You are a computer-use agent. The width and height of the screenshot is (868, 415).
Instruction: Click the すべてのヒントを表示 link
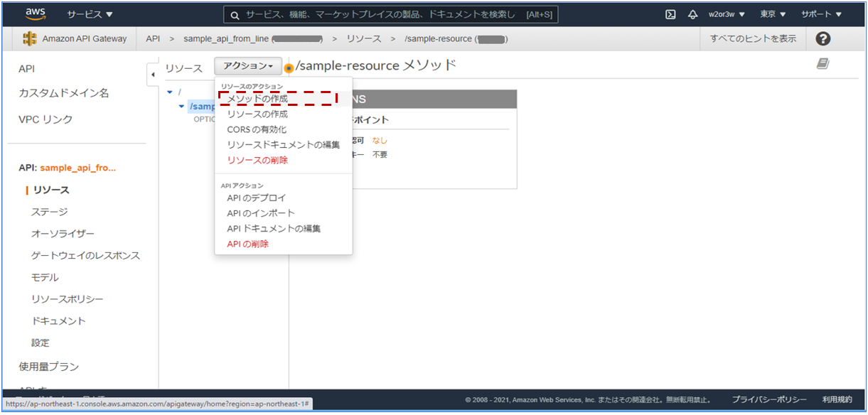pyautogui.click(x=754, y=38)
